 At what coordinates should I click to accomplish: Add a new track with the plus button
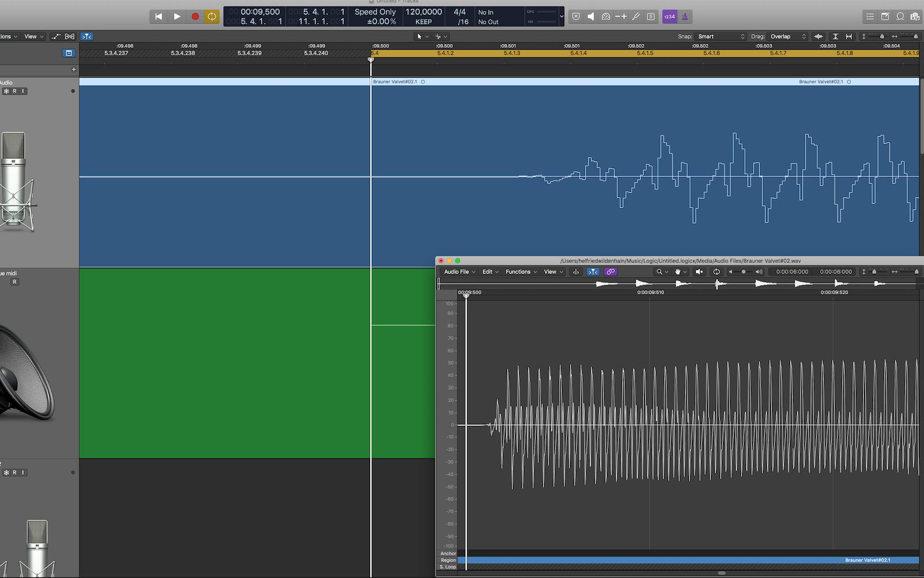click(73, 69)
